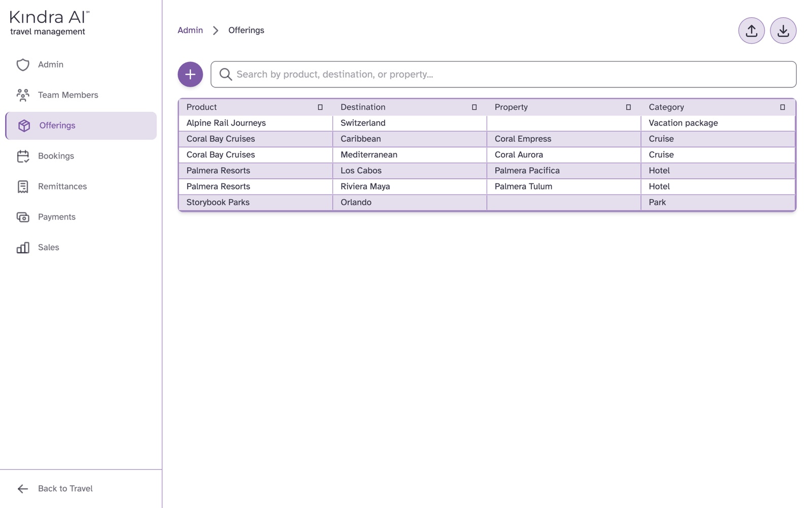The width and height of the screenshot is (812, 508).
Task: Add a new offering with plus button
Action: pyautogui.click(x=190, y=74)
